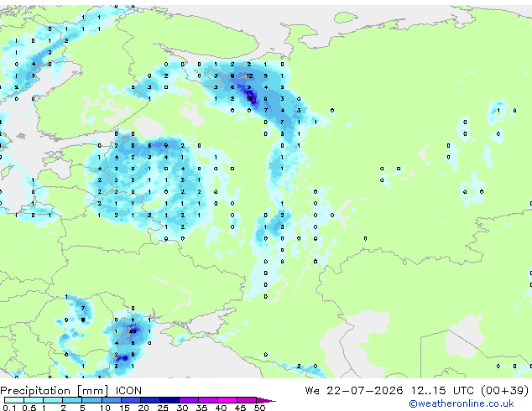Click the 'ICON' model name label

128,391
